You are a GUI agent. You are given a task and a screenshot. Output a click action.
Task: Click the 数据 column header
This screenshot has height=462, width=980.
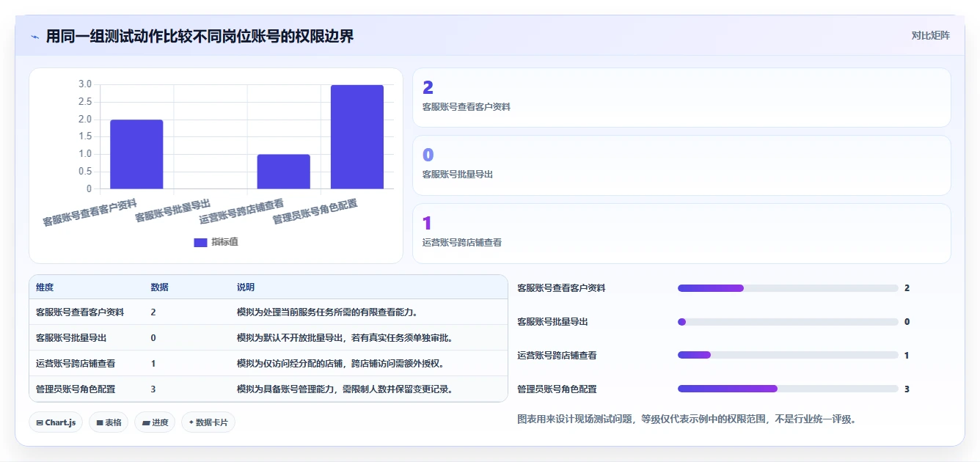click(160, 287)
